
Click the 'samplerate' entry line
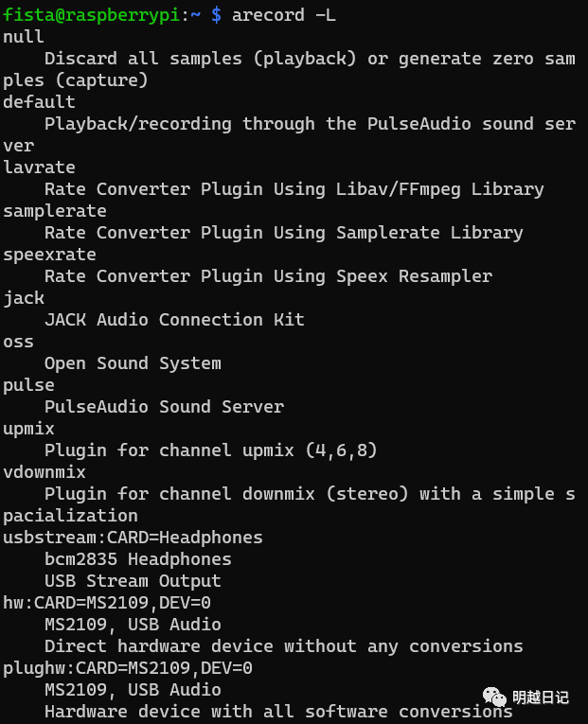tap(55, 210)
